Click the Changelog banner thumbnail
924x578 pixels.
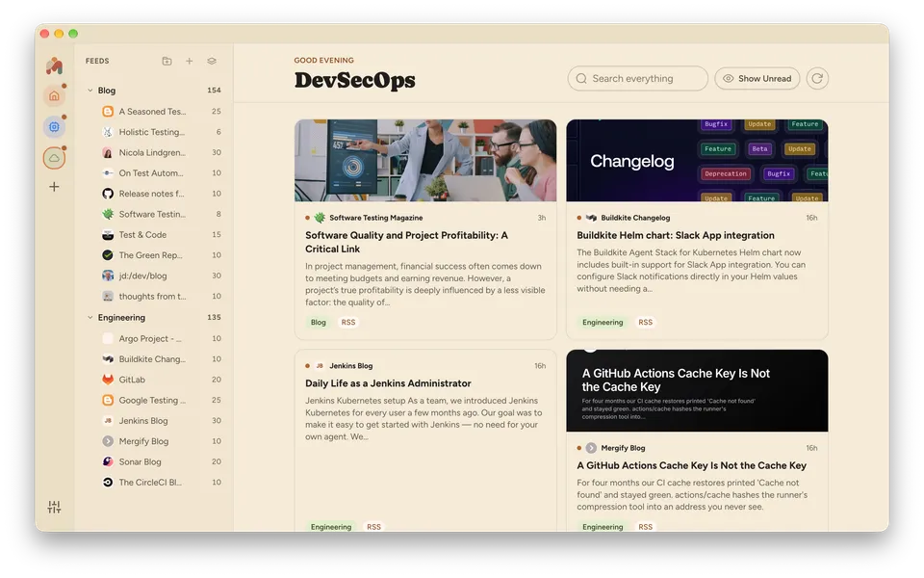697,161
